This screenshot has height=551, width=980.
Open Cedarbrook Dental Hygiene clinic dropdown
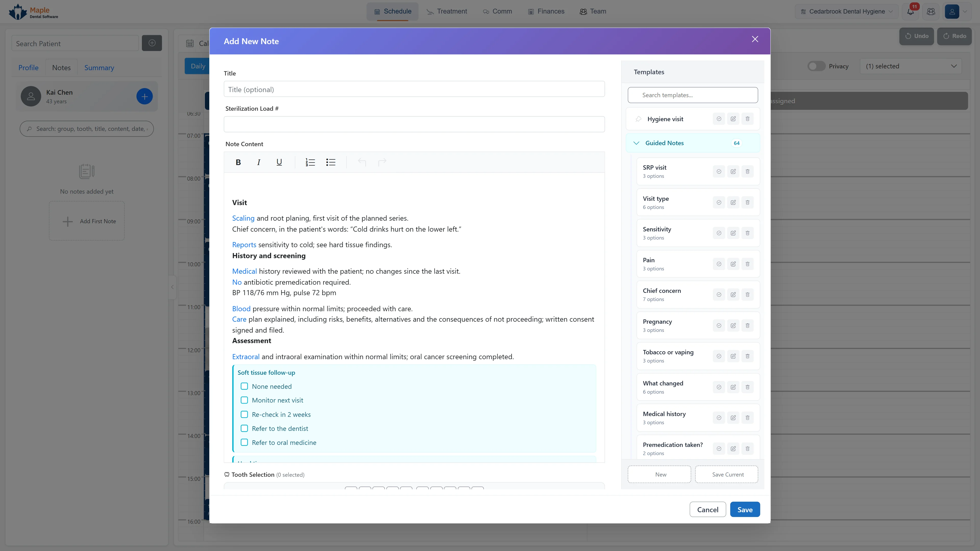[x=847, y=11]
